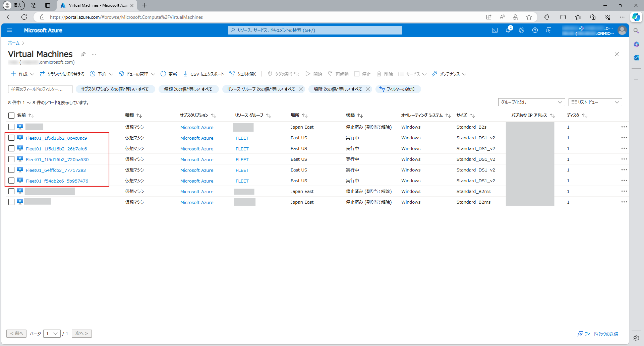Open feedback icon in Azure header
The height and width of the screenshot is (346, 644).
548,30
